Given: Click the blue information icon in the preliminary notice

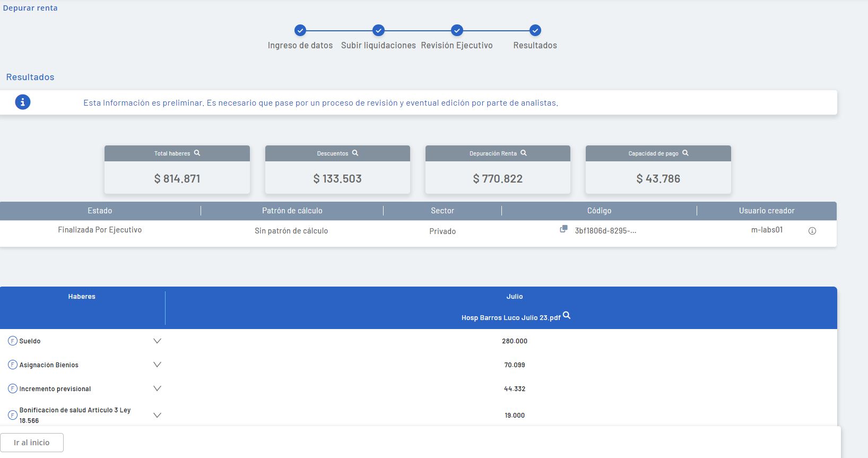Looking at the screenshot, I should click(x=22, y=102).
